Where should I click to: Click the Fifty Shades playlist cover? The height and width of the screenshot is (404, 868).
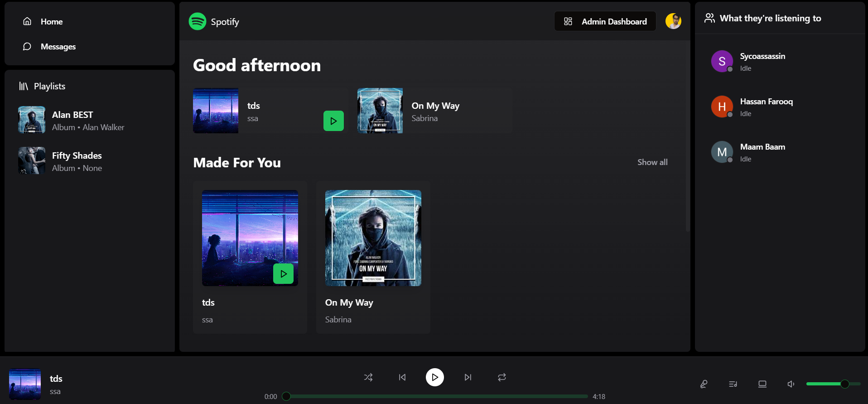click(x=32, y=161)
